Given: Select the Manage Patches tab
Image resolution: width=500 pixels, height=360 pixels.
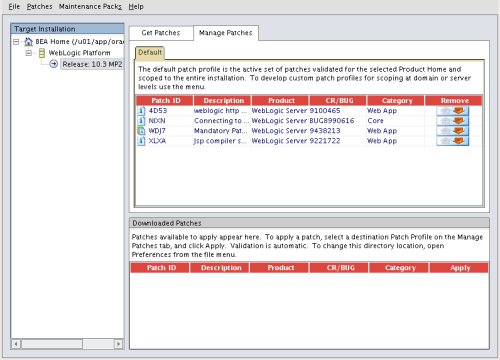Looking at the screenshot, I should coord(226,33).
